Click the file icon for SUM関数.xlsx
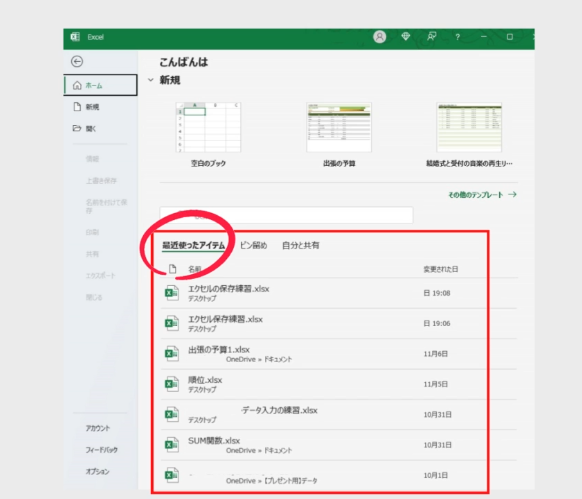Image resolution: width=582 pixels, height=499 pixels. [x=172, y=445]
